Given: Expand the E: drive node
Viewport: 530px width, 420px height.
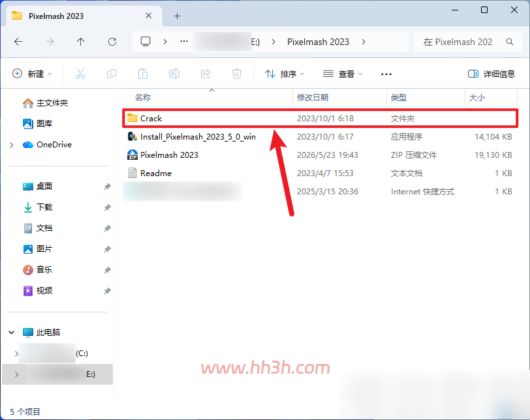Looking at the screenshot, I should (x=16, y=374).
